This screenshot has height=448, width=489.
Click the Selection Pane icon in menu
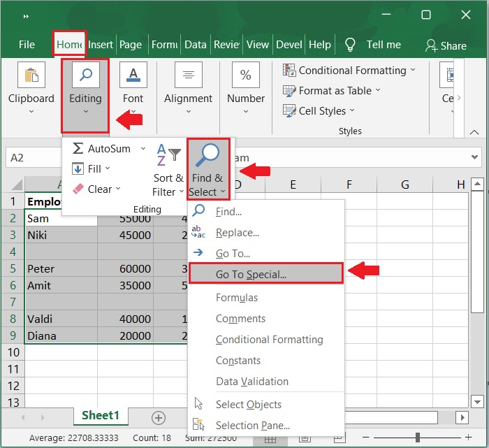click(x=199, y=425)
